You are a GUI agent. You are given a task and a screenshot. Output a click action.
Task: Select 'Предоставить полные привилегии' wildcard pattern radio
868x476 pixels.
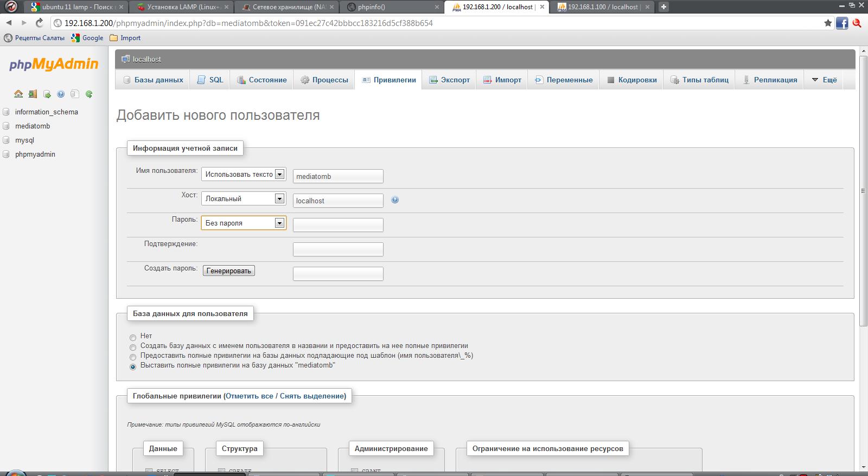pyautogui.click(x=133, y=357)
